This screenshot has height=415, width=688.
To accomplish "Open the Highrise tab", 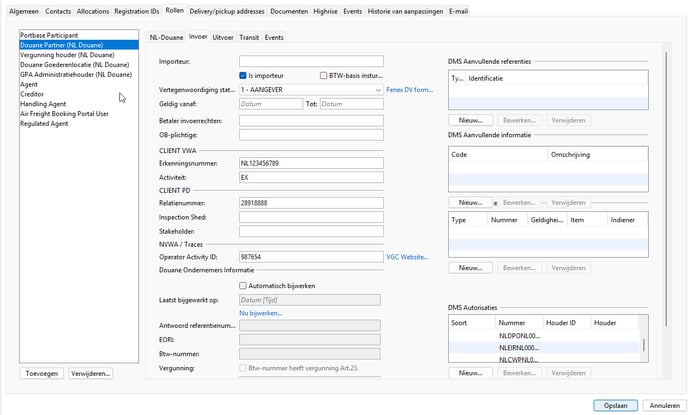I will [326, 11].
